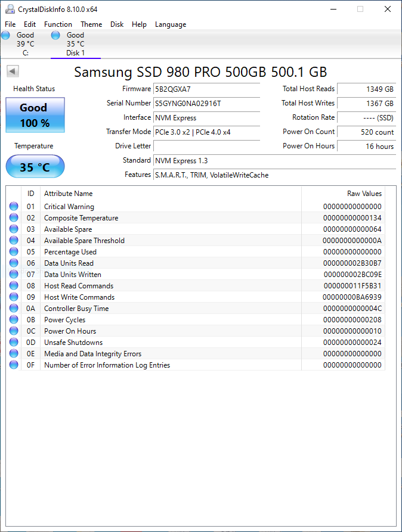
Task: Click the previous disk arrow button
Action: click(x=13, y=71)
